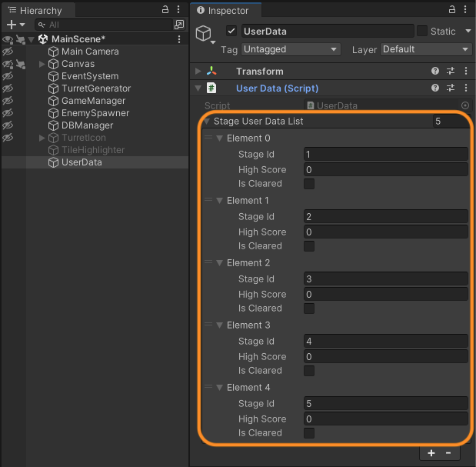
Task: Open the Tag dropdown
Action: point(291,49)
